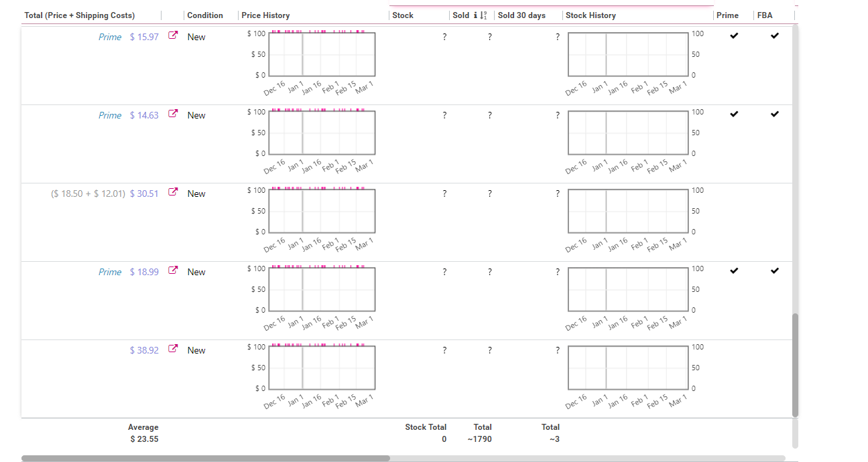Click the Prime label beside $ 15.97
The width and height of the screenshot is (868, 462).
[110, 37]
